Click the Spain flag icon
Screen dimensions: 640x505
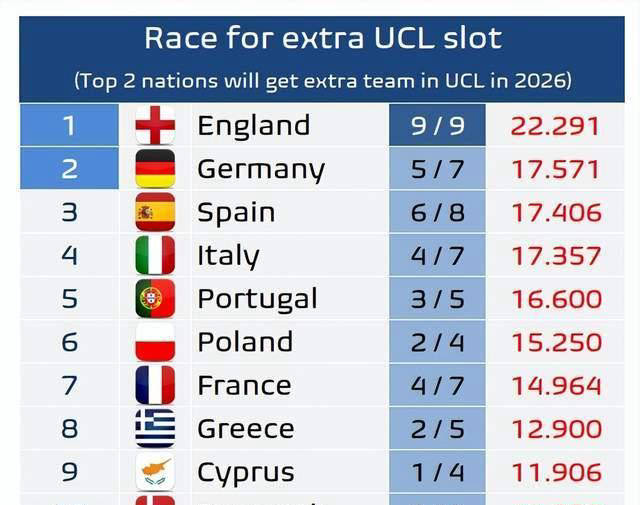click(x=155, y=212)
